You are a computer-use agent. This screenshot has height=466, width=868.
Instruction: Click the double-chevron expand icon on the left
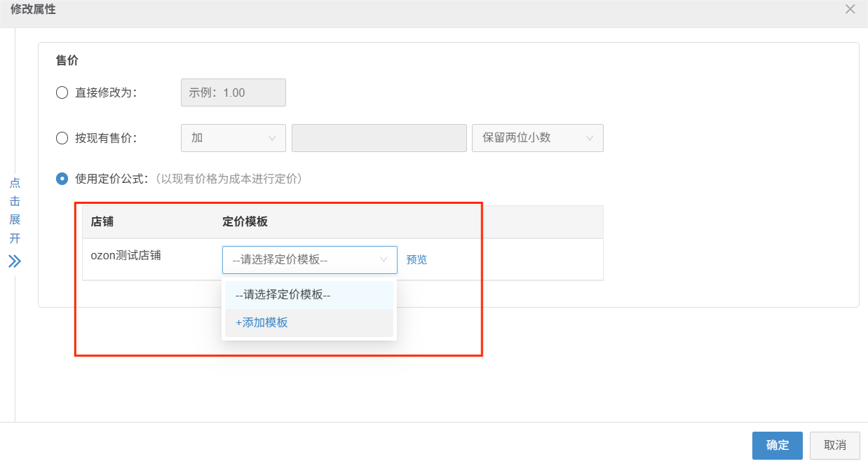15,261
